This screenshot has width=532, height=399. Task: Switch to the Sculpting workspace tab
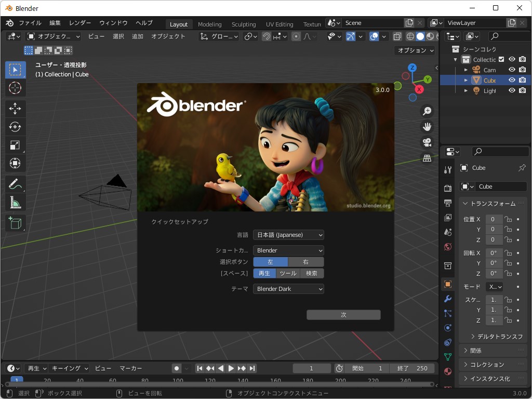(x=243, y=24)
